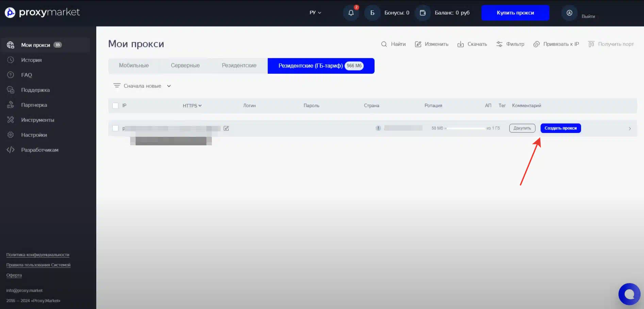
Task: Click the Создать прокси button
Action: coord(560,128)
